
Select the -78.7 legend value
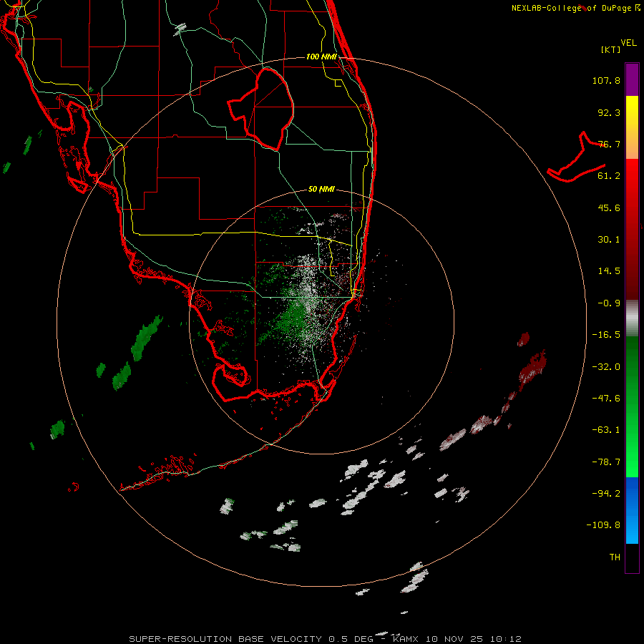(606, 462)
